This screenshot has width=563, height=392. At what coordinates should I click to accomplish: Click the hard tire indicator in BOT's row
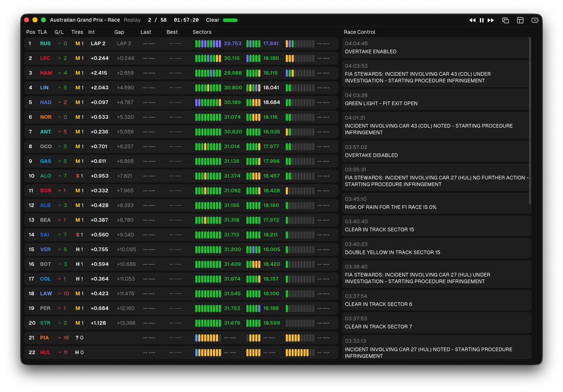(80, 264)
